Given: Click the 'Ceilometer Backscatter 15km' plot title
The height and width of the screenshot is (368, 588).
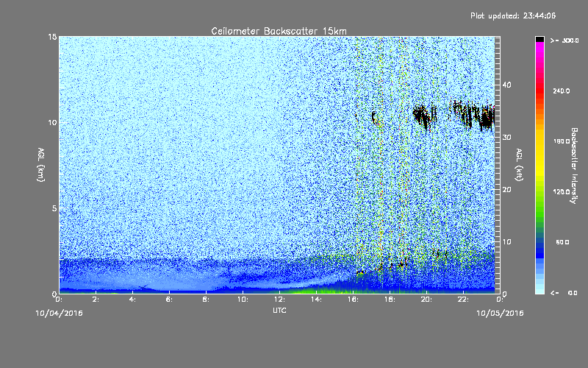Looking at the screenshot, I should click(279, 31).
